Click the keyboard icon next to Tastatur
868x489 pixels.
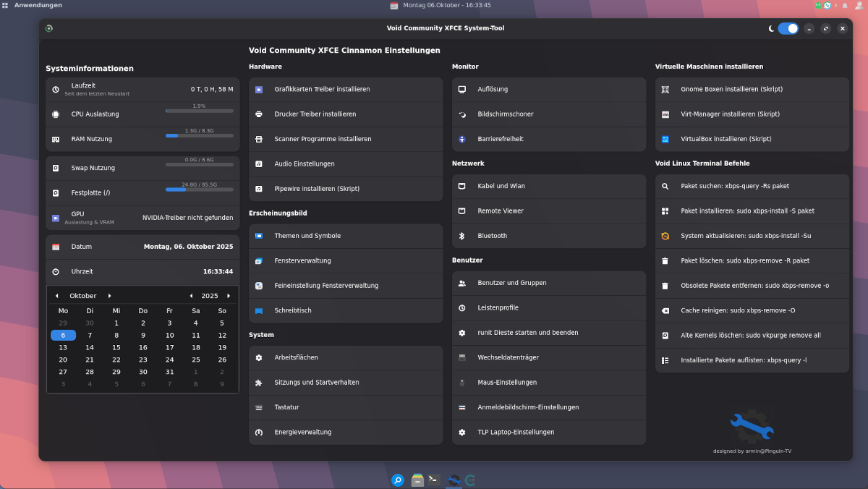click(259, 407)
